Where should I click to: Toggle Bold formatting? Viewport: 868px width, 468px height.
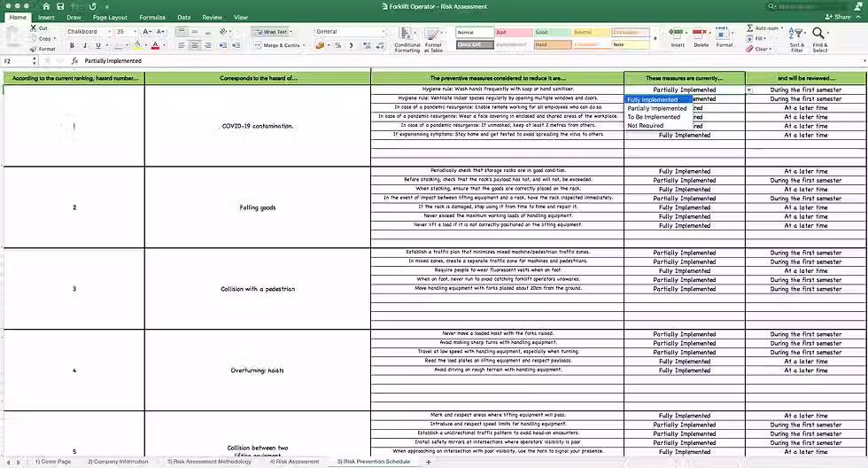[x=72, y=45]
